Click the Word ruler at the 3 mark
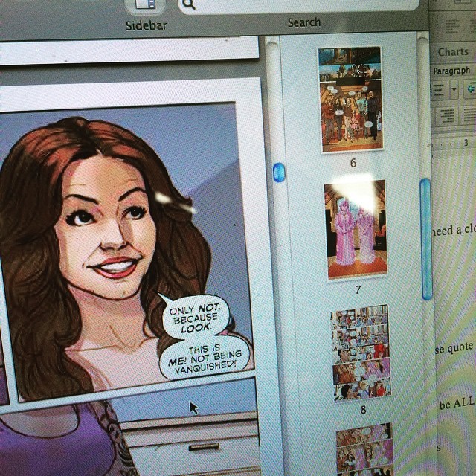476x476 pixels. click(x=466, y=143)
